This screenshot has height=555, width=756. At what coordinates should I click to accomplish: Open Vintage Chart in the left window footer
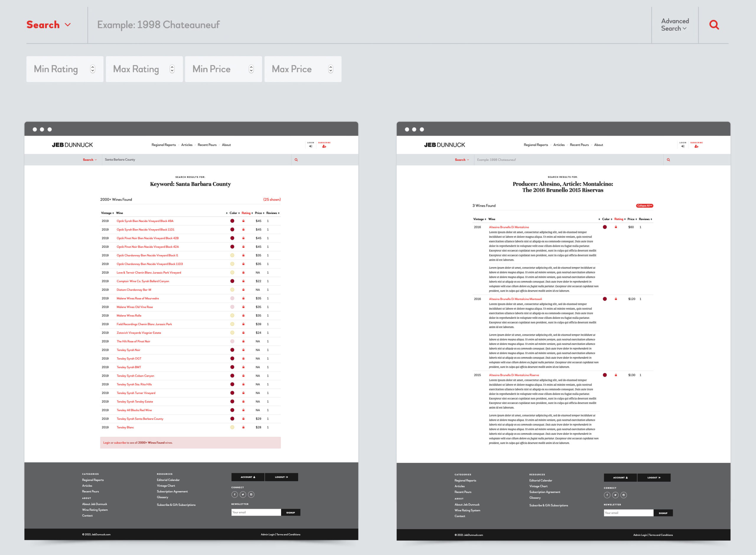[166, 486]
